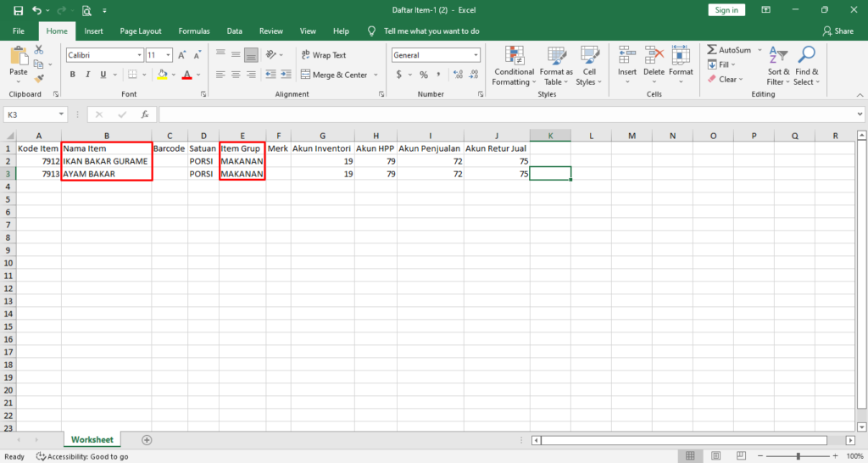Cut selection with the scissors icon
The height and width of the screenshot is (463, 868).
coord(38,51)
